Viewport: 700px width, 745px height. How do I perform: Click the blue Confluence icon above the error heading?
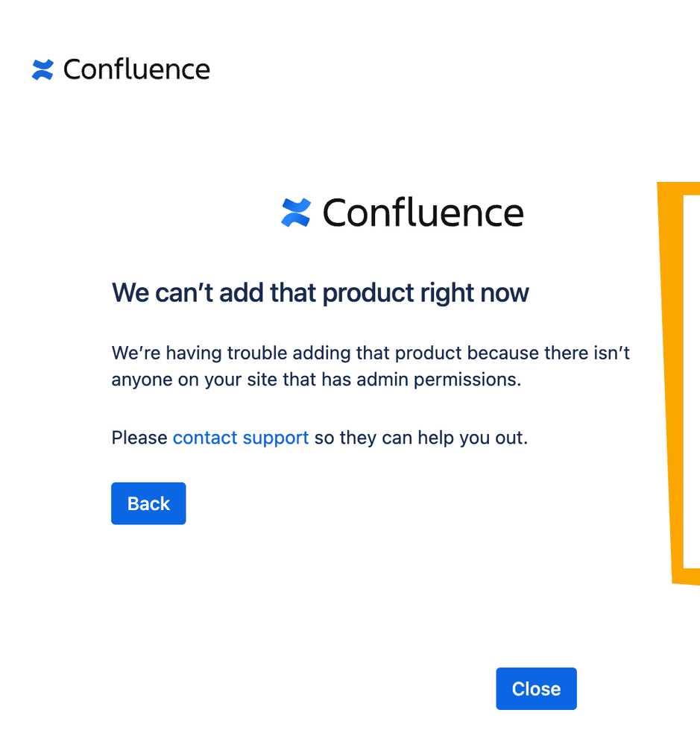click(296, 213)
